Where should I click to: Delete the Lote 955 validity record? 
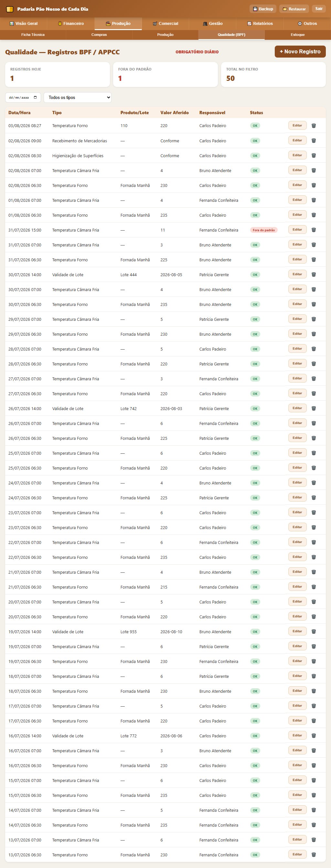pos(314,632)
